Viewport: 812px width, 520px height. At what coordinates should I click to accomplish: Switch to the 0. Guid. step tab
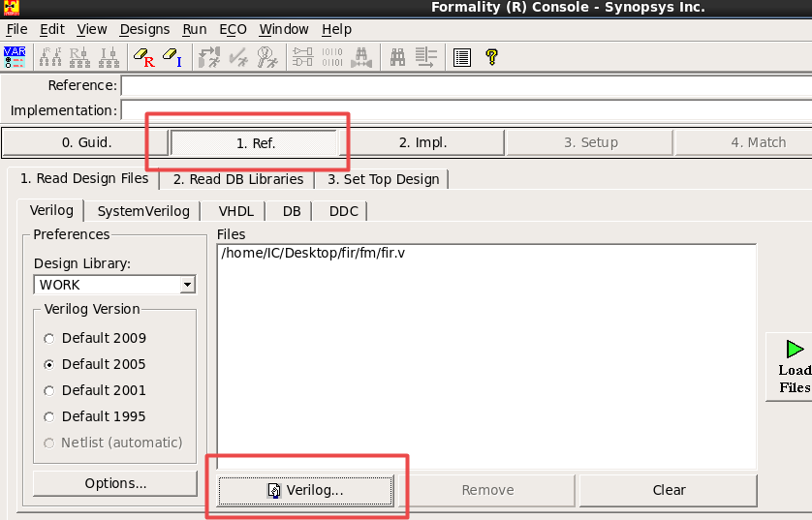point(86,142)
